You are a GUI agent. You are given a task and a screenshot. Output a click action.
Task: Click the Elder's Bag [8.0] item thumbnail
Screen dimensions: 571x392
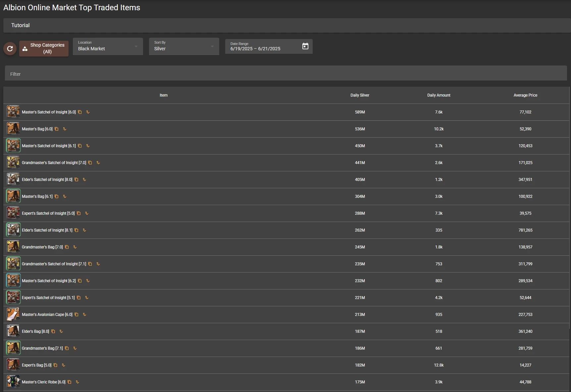(x=13, y=331)
